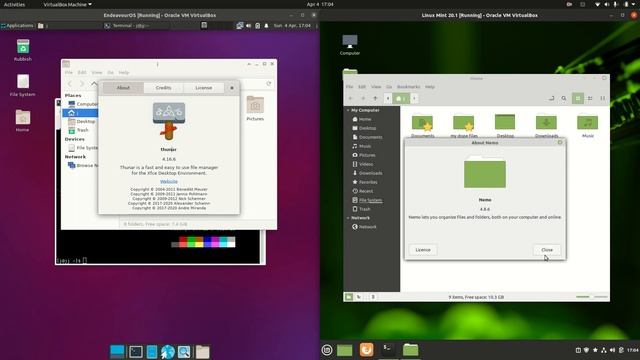Switch Nemo to icon view
Screen dimensions: 640x360
tap(578, 98)
